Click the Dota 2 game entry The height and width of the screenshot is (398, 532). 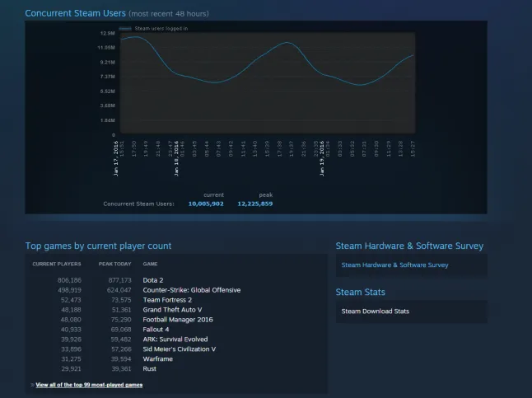point(153,280)
